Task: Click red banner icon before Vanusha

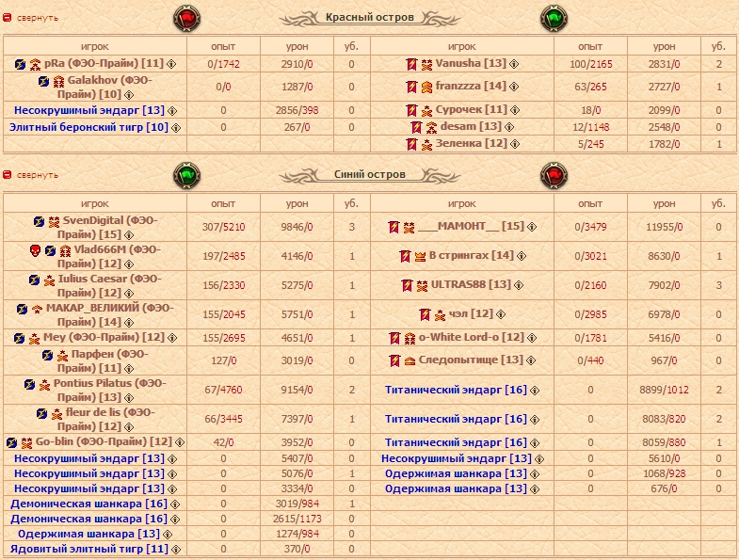Action: (411, 64)
